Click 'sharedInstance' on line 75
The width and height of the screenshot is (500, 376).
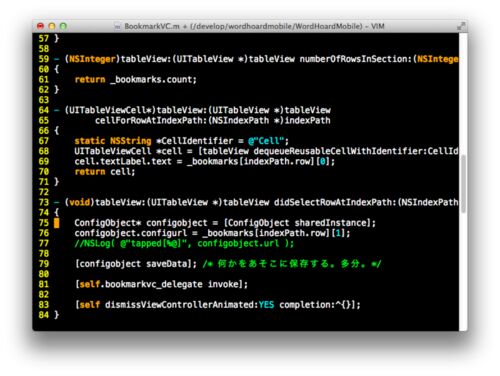[x=330, y=223]
